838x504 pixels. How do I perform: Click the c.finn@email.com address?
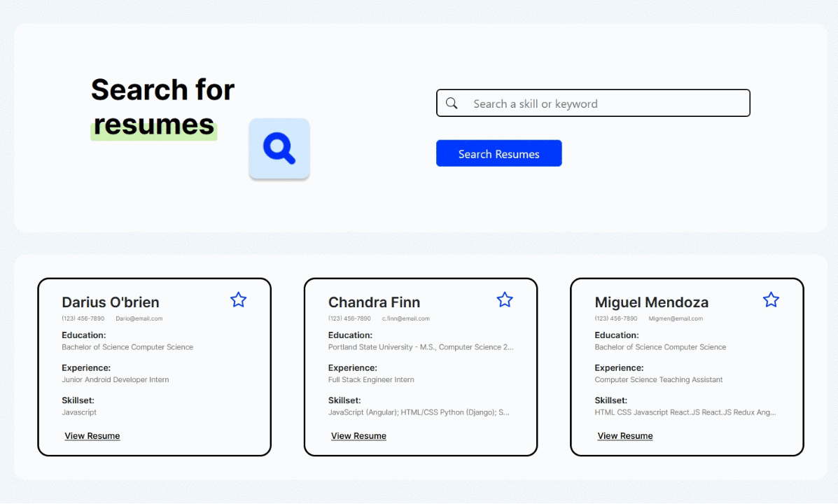tap(406, 318)
